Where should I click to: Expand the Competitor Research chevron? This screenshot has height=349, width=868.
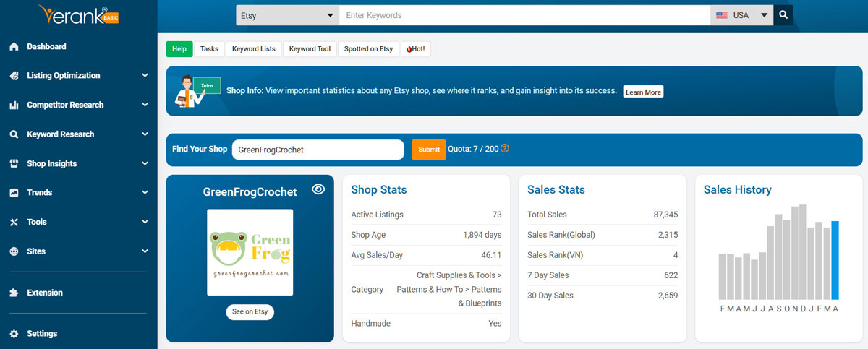click(x=145, y=105)
